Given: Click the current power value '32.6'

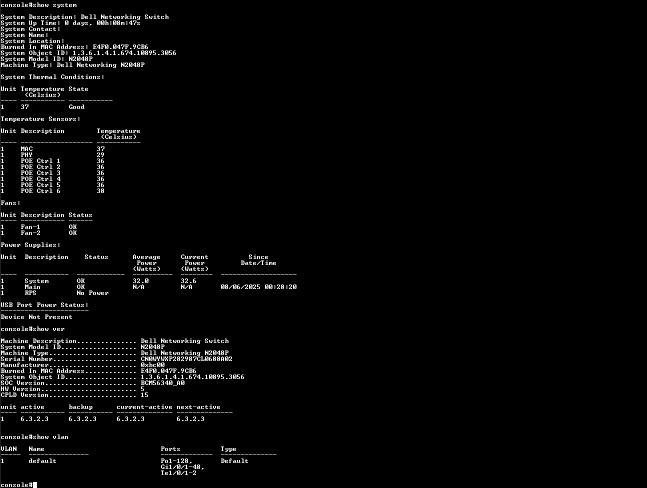Looking at the screenshot, I should (189, 281).
